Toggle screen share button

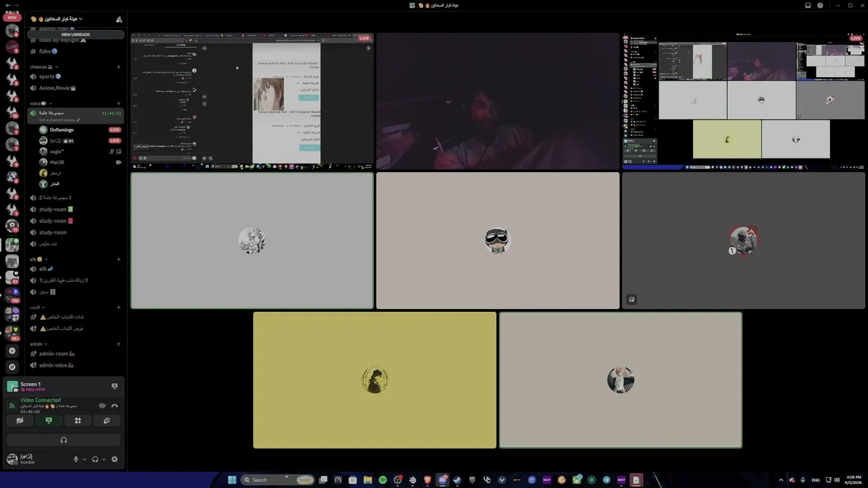pos(49,421)
